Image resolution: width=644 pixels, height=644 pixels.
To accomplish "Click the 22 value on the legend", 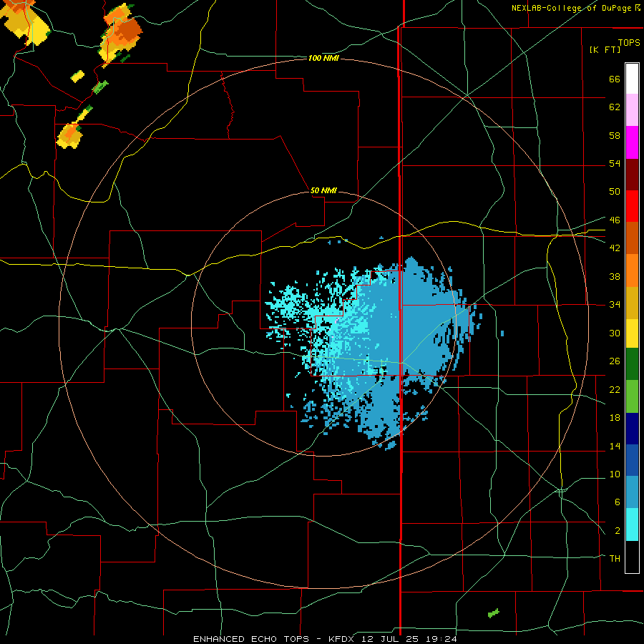I will [x=615, y=389].
